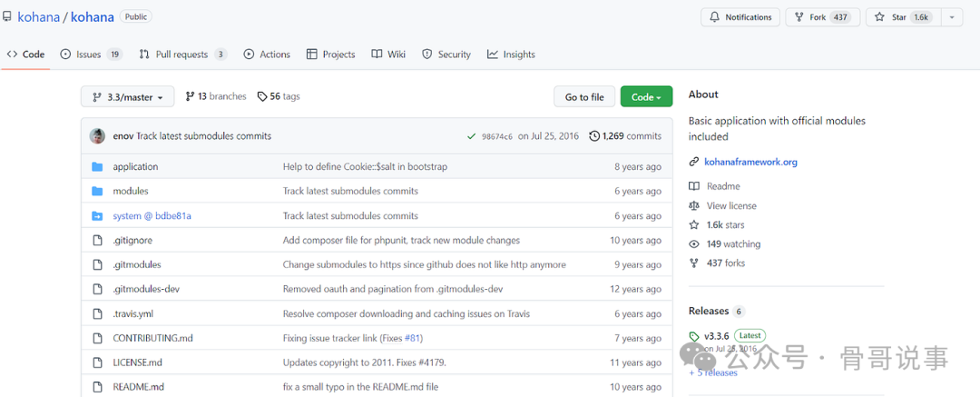Screen dimensions: 980x397
Task: View the 56 tags link
Action: (279, 96)
